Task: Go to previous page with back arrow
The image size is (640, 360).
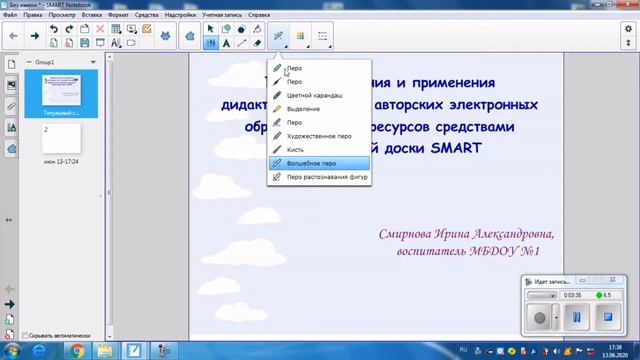Action: tap(13, 36)
